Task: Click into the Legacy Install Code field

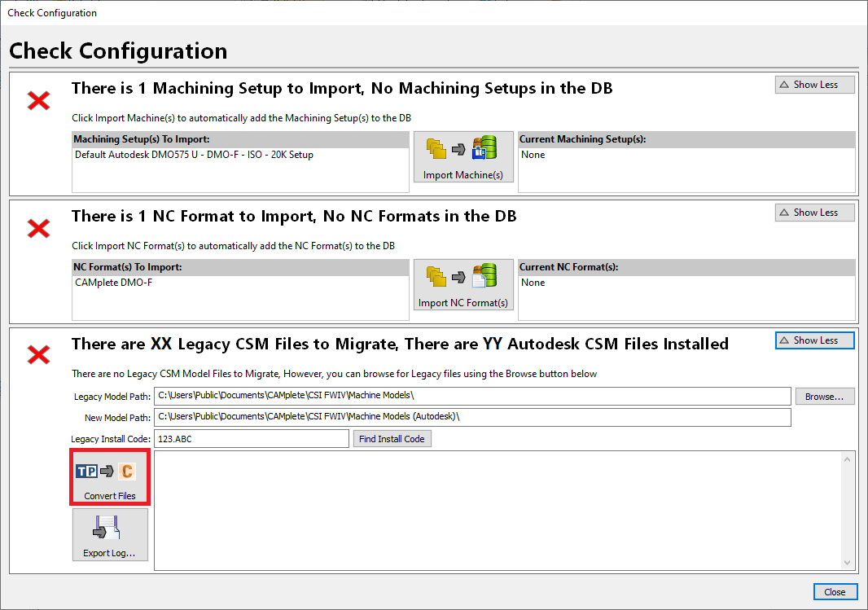Action: point(252,439)
